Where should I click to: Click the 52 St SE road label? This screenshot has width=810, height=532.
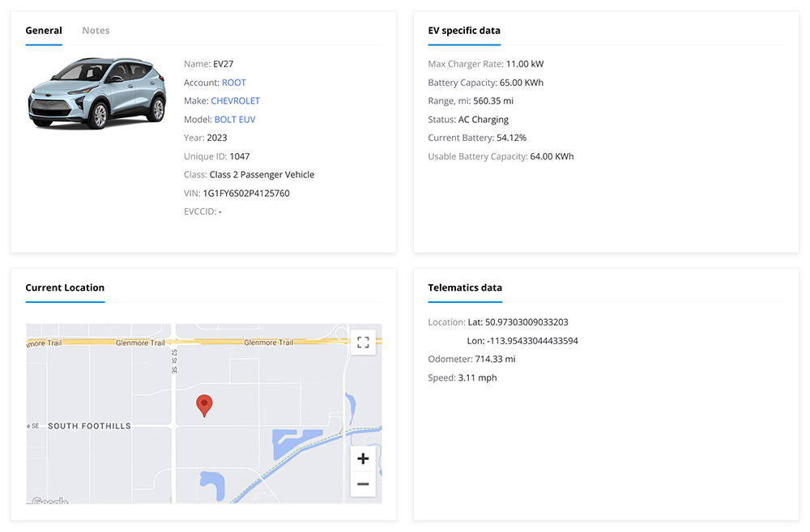(x=175, y=362)
